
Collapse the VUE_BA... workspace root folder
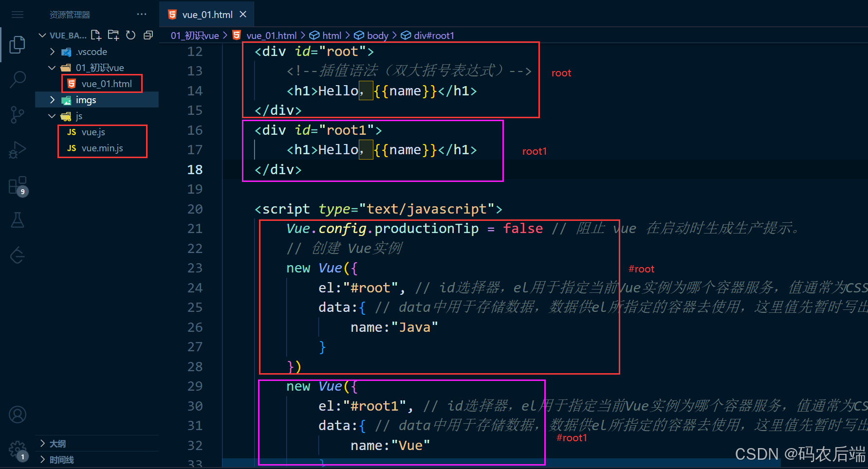(x=42, y=36)
